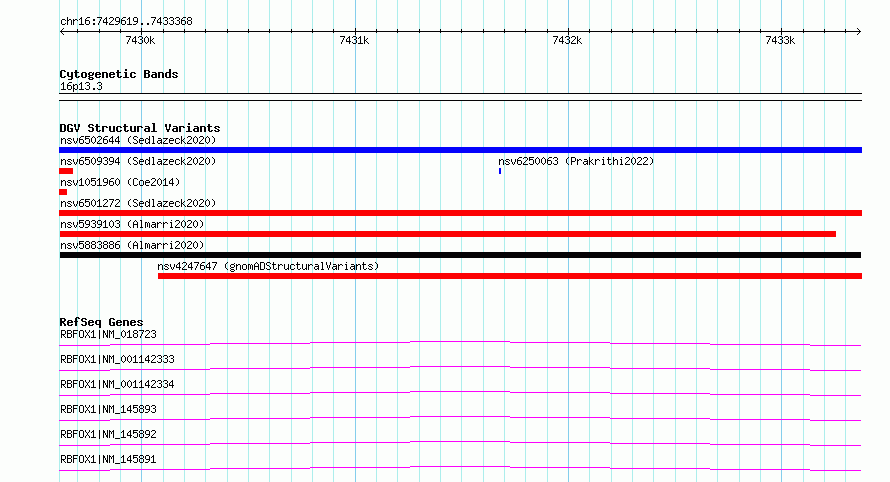Image resolution: width=890 pixels, height=482 pixels.
Task: Click the DGV Structural Variants track title
Action: (x=140, y=128)
